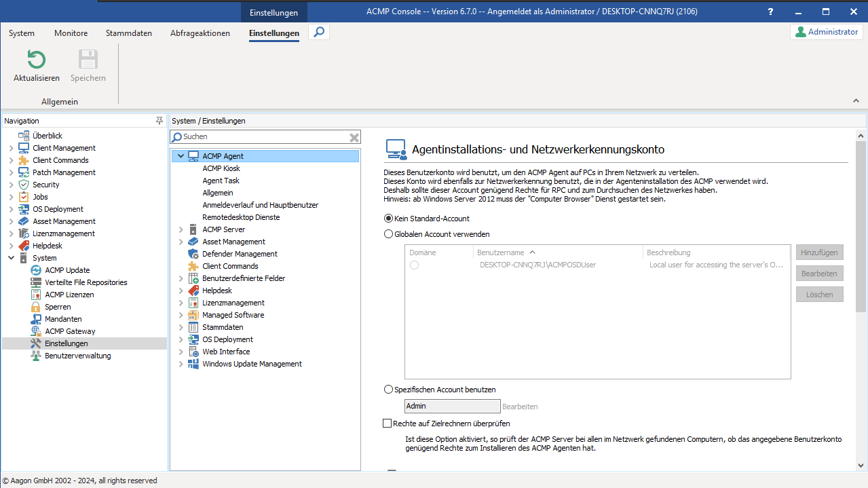Open the Abfrageaktionen tab
Screen dimensions: 868x488
tap(200, 33)
